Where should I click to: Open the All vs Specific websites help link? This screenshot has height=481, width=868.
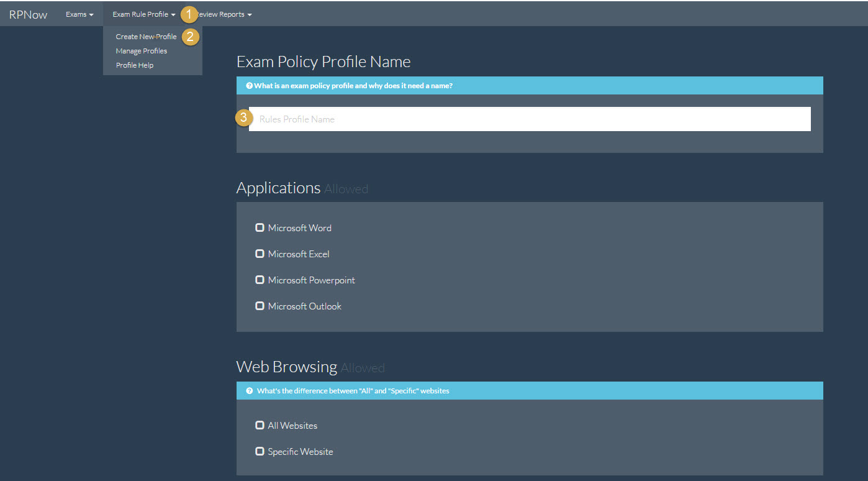(x=353, y=391)
